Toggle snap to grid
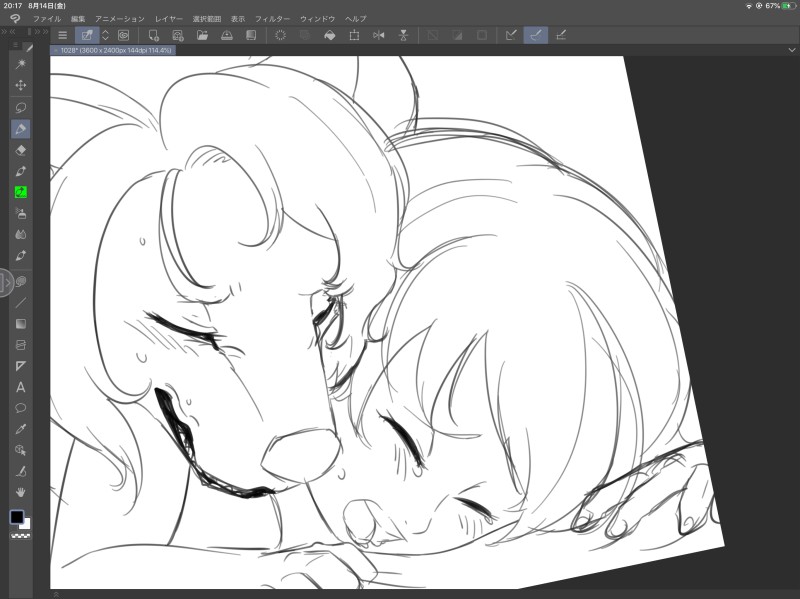The width and height of the screenshot is (800, 599). click(x=561, y=35)
